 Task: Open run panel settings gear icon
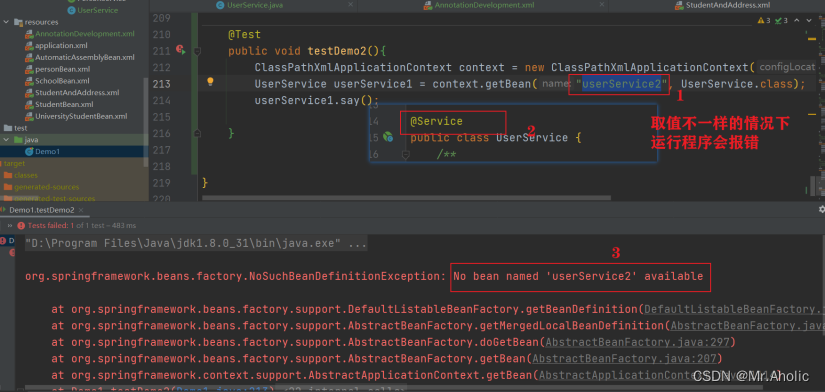click(x=822, y=209)
